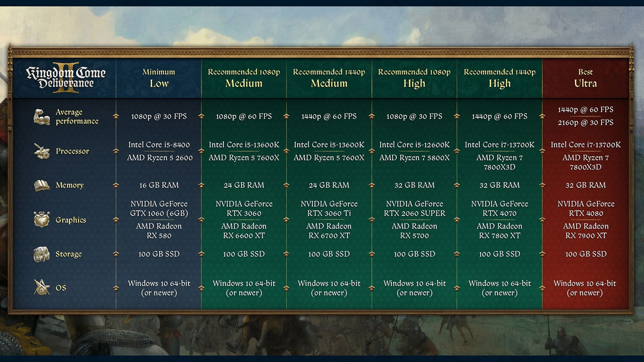This screenshot has height=362, width=644.
Task: Click 'AMD Radeon RX 7900 XT' text
Action: 586,231
